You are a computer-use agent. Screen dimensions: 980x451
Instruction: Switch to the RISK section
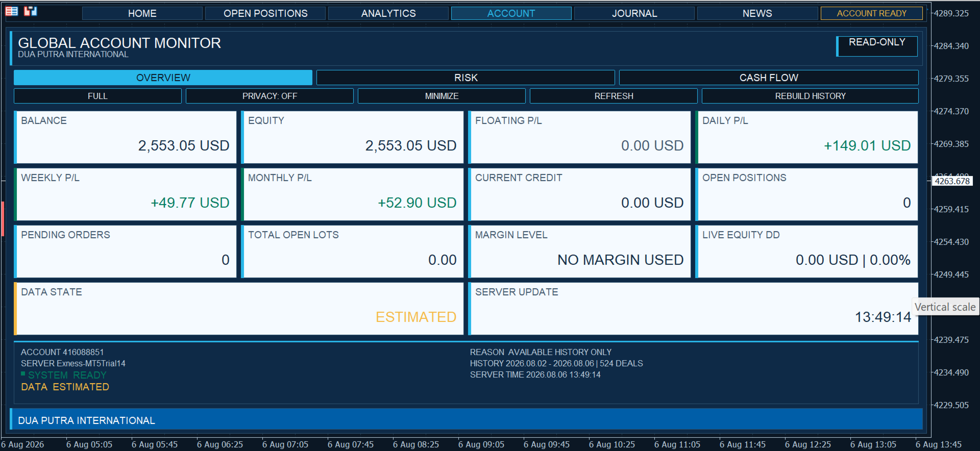[x=465, y=78]
